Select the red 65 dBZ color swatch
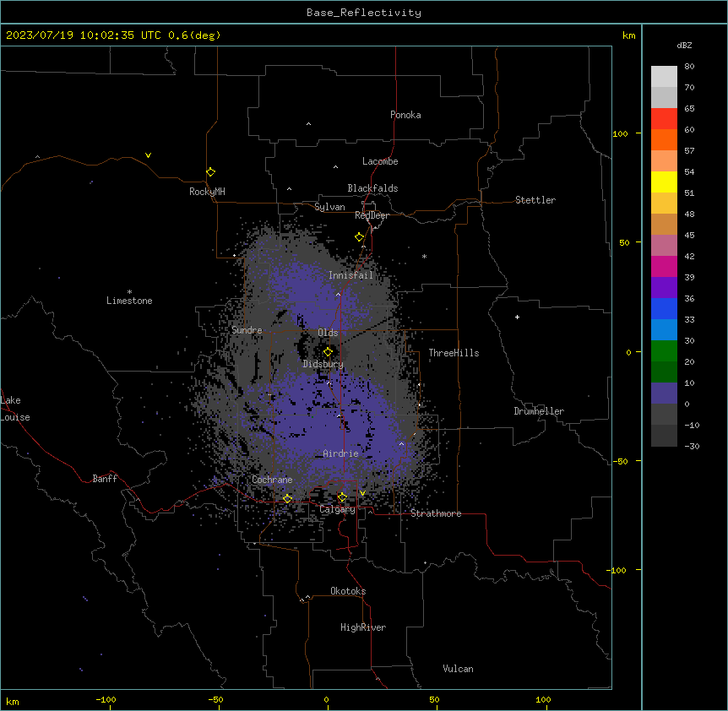 (x=664, y=119)
